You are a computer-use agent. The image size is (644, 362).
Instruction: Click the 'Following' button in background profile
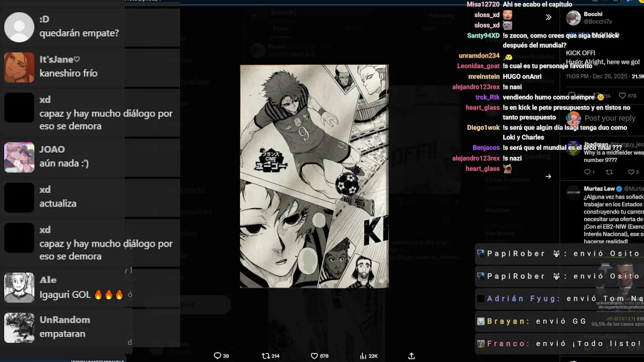(441, 16)
